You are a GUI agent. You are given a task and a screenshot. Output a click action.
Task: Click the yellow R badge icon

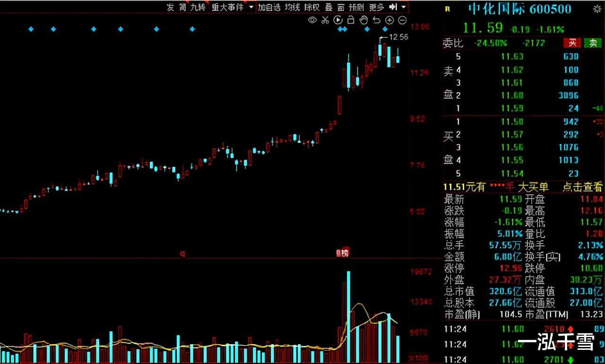(x=448, y=9)
